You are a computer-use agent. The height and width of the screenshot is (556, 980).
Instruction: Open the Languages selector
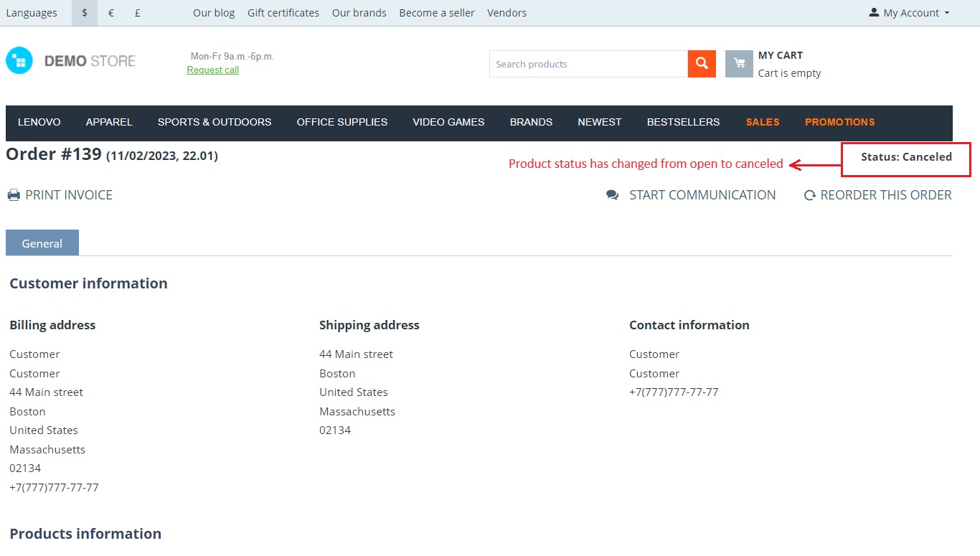32,13
